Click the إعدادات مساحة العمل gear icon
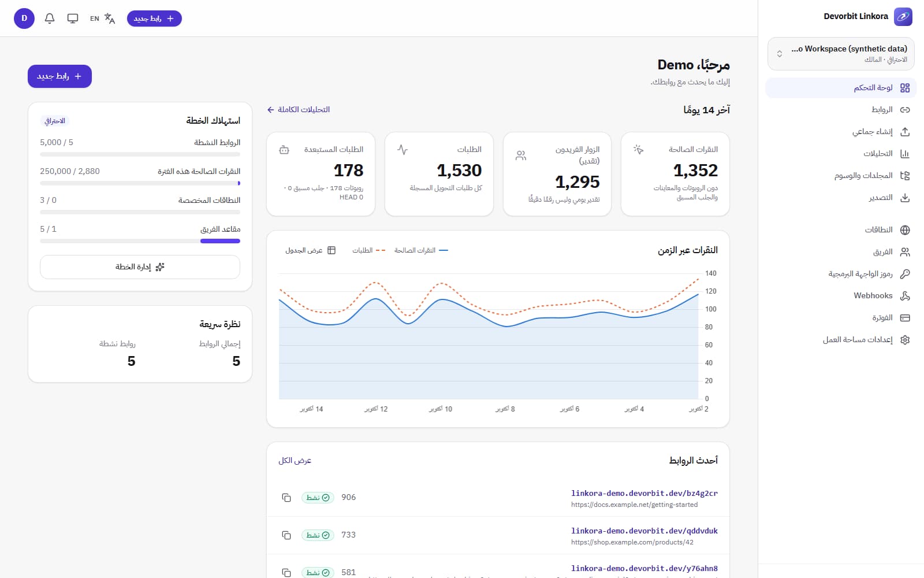Image resolution: width=924 pixels, height=578 pixels. point(905,340)
